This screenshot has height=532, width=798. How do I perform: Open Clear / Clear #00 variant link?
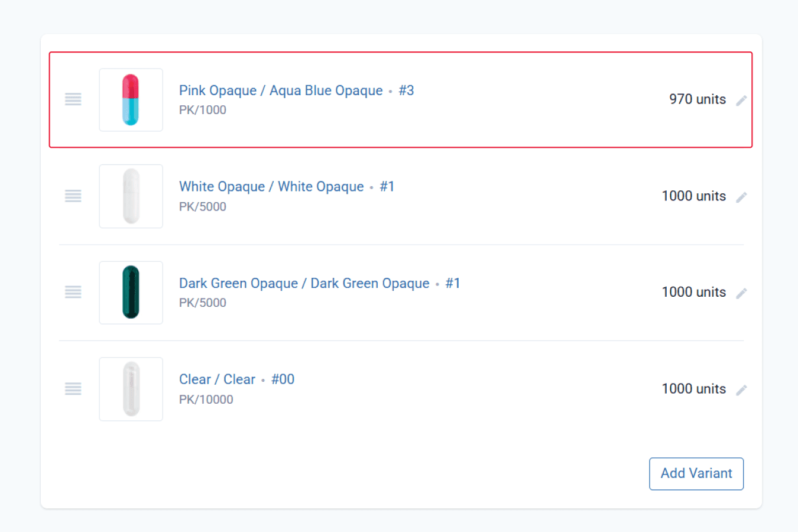(236, 379)
